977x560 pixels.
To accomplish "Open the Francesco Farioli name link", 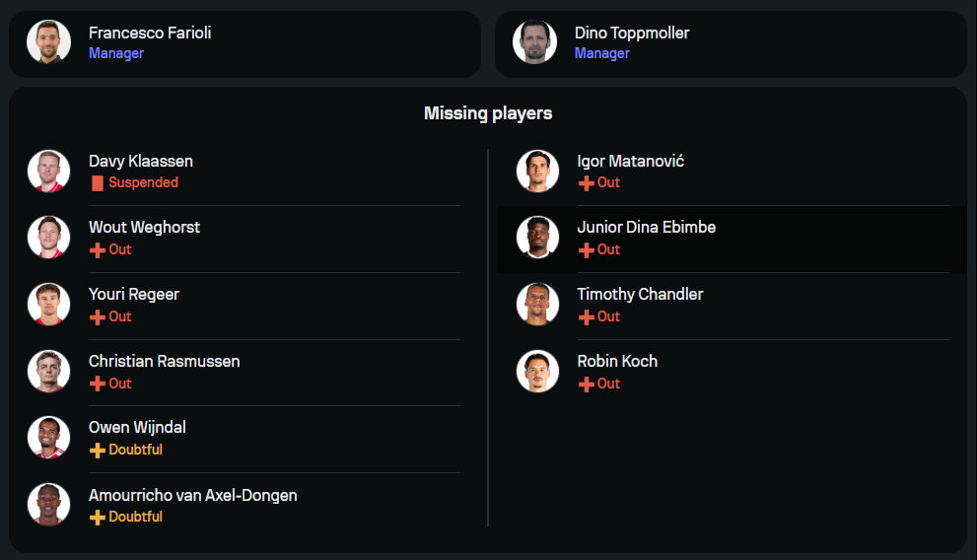I will [150, 33].
